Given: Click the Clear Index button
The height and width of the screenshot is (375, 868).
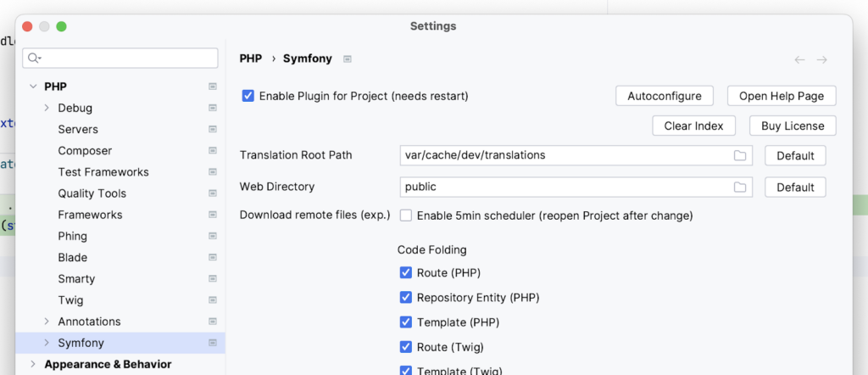Looking at the screenshot, I should [693, 126].
